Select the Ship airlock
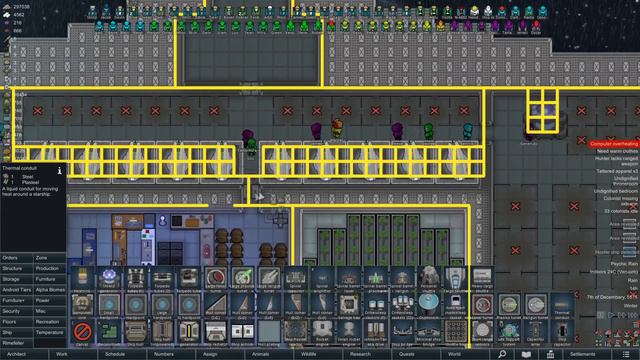This screenshot has height=360, width=640. pyautogui.click(x=242, y=333)
